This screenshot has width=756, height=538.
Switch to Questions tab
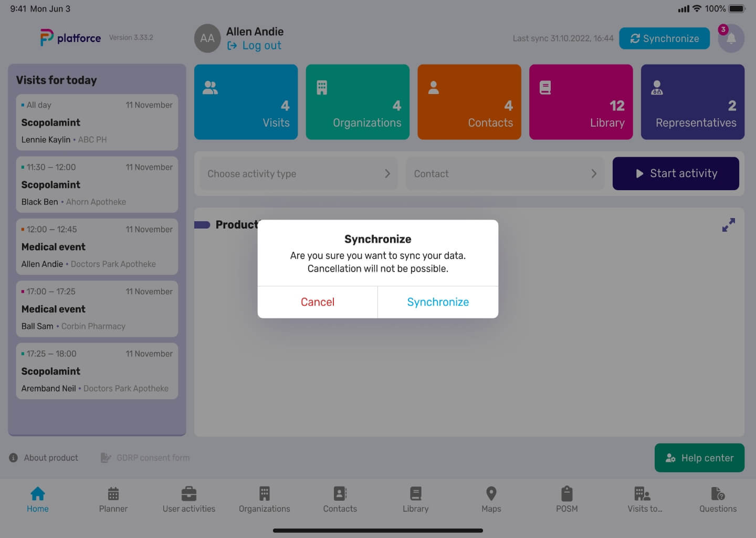click(718, 500)
